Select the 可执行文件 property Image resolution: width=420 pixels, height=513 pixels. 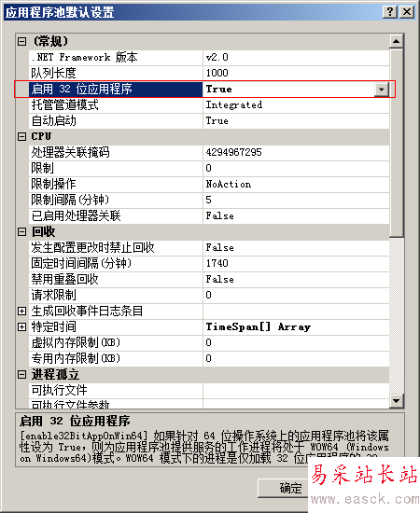[x=116, y=390]
